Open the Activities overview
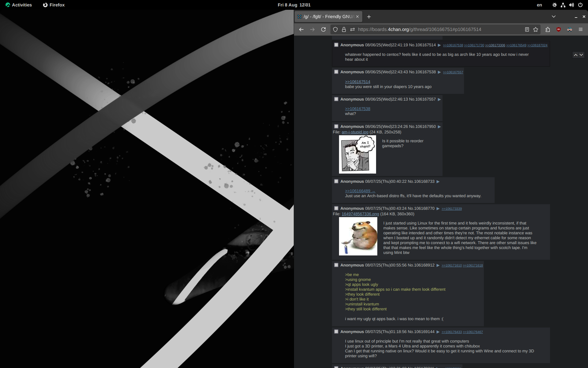The width and height of the screenshot is (588, 368). (19, 5)
